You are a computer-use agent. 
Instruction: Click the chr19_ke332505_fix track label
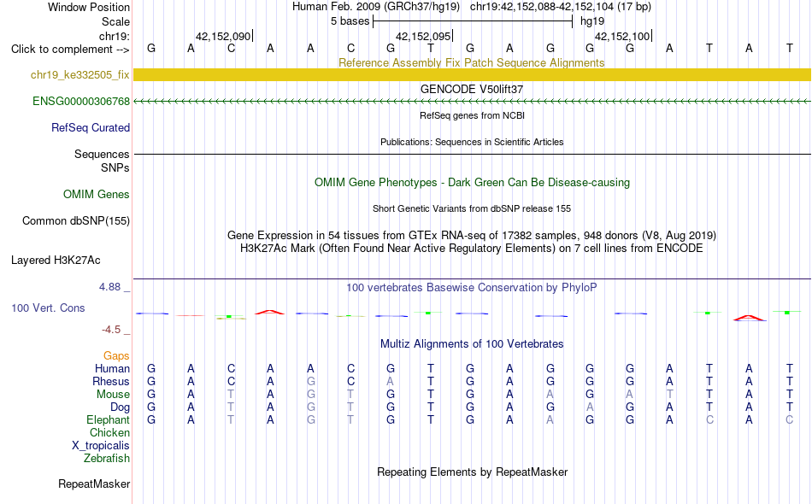pos(79,75)
